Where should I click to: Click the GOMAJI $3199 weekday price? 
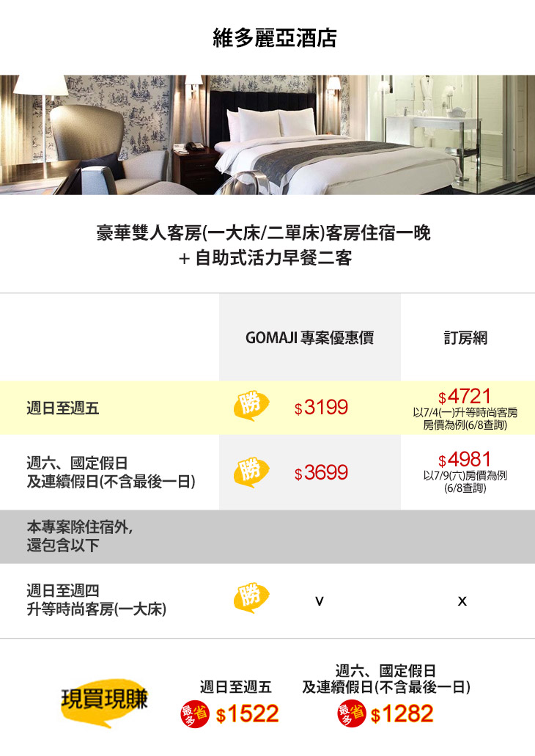(321, 408)
